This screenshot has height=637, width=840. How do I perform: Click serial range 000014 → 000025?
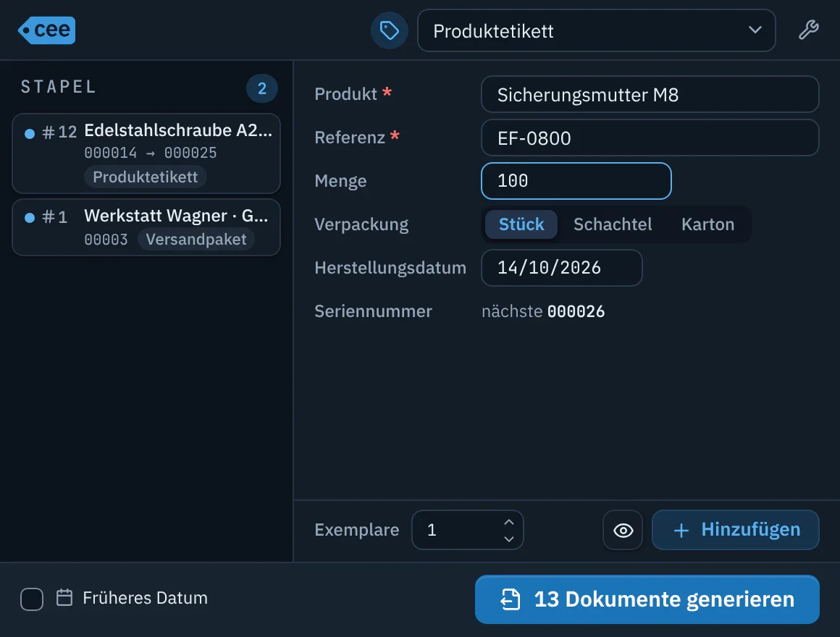click(151, 153)
